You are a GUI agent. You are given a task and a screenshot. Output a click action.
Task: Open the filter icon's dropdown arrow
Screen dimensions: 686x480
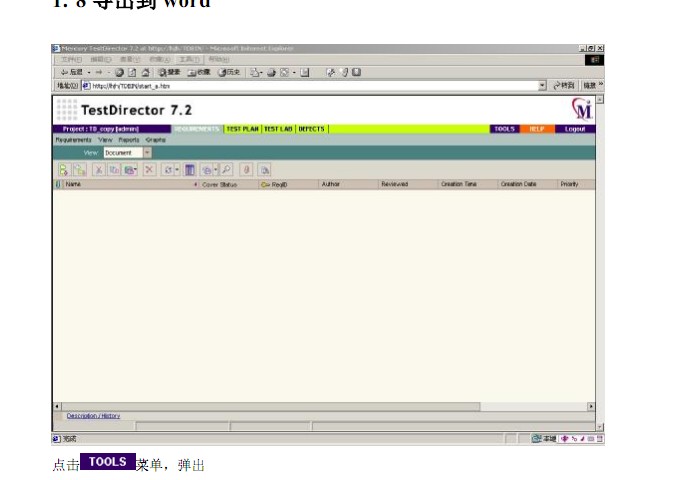216,169
